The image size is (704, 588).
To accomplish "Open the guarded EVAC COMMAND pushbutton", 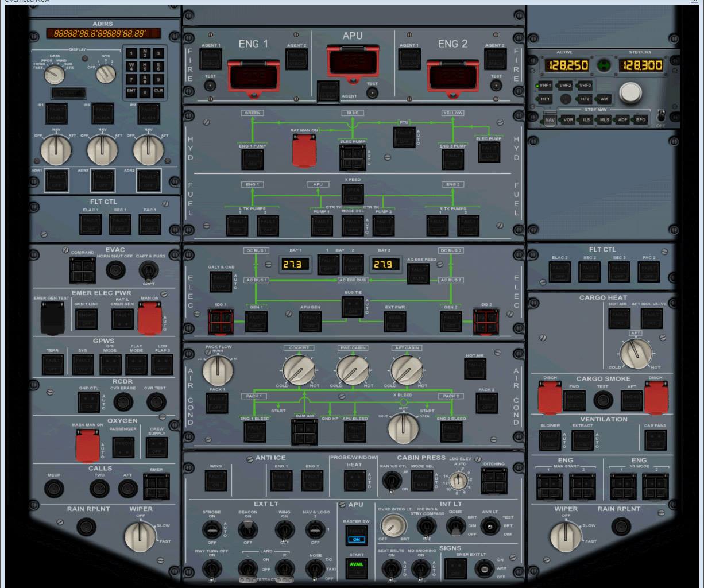I will pyautogui.click(x=83, y=269).
